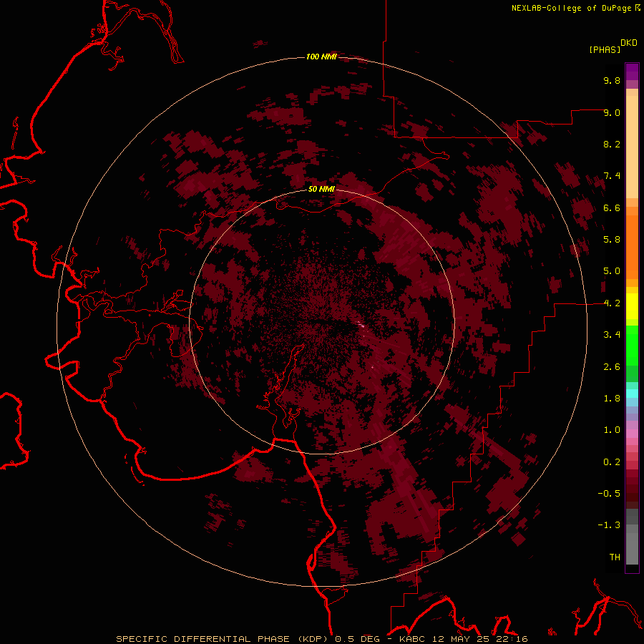Click the DKD unit label above legend
Viewport: 644px width, 644px height.
pos(629,43)
